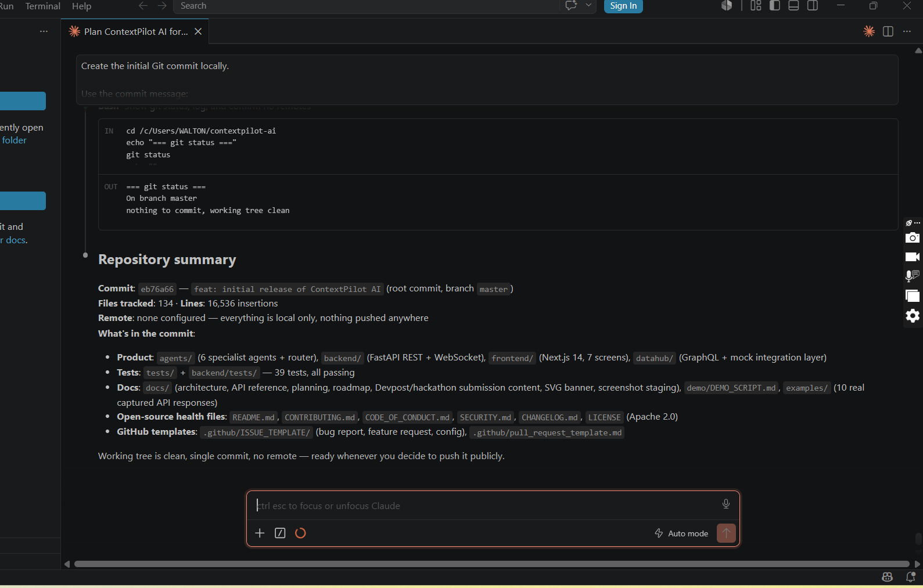
Task: Click the demo/DEMO_SCRIPT.md label
Action: (731, 388)
